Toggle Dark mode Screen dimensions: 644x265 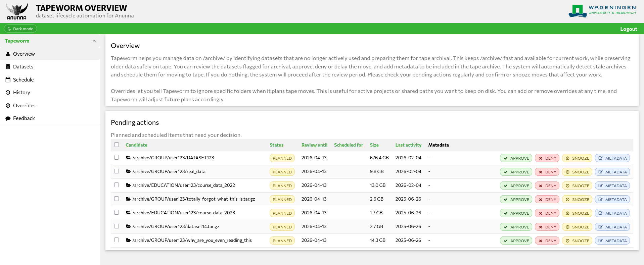[20, 29]
